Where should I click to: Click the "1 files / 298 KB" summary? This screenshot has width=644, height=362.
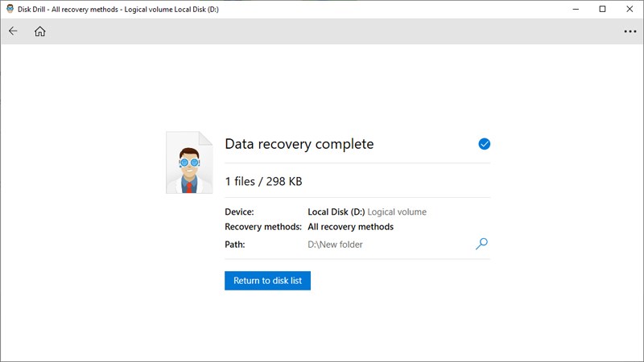pyautogui.click(x=263, y=182)
